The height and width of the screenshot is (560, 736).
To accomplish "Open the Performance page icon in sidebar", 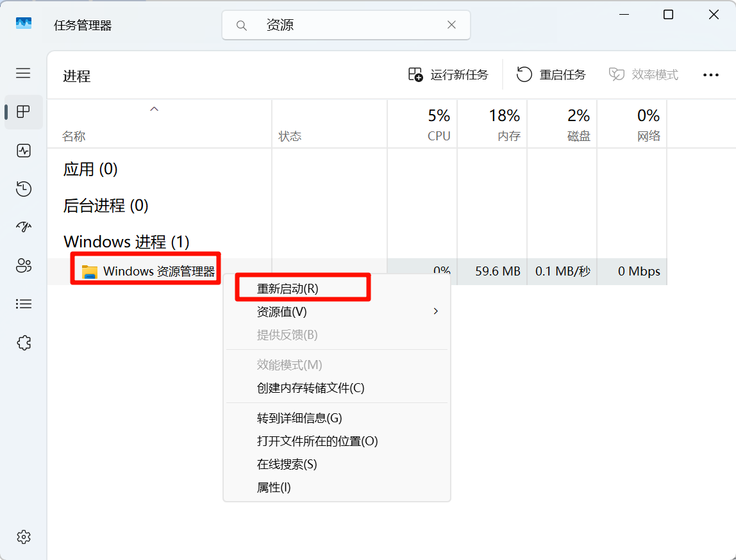I will [24, 151].
